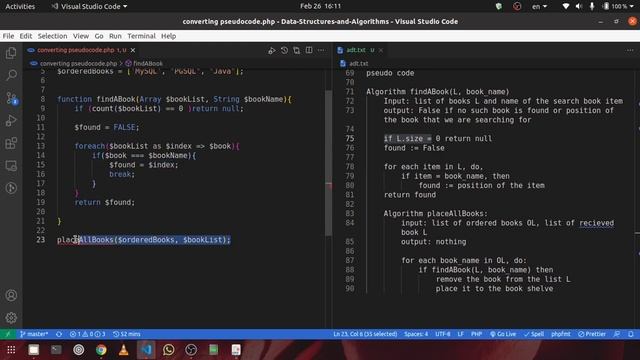Toggle Spell checker in status bar
This screenshot has width=640, height=360.
coord(534,334)
